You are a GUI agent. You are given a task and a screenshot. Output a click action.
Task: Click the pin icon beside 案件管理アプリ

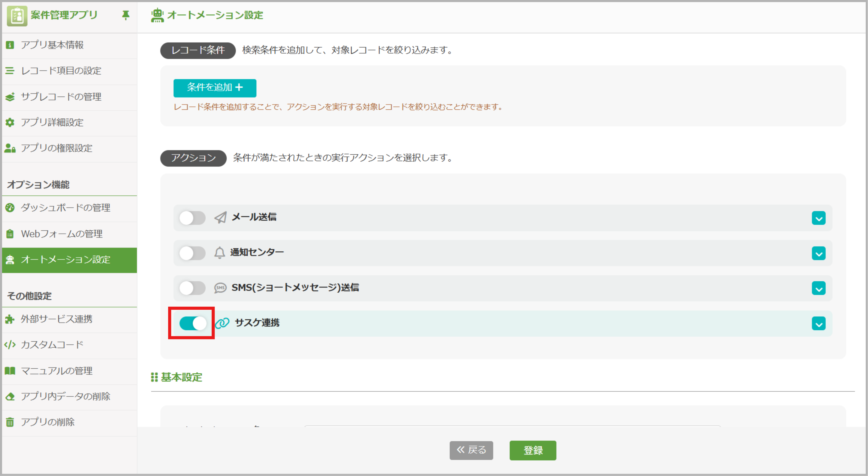tap(125, 15)
